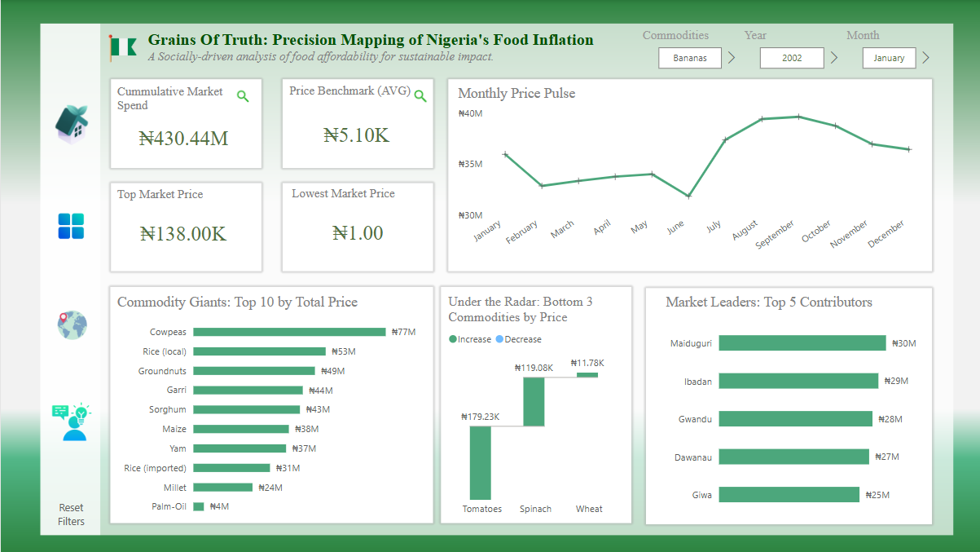The height and width of the screenshot is (552, 980).
Task: Select the Giwa bar
Action: coord(789,495)
